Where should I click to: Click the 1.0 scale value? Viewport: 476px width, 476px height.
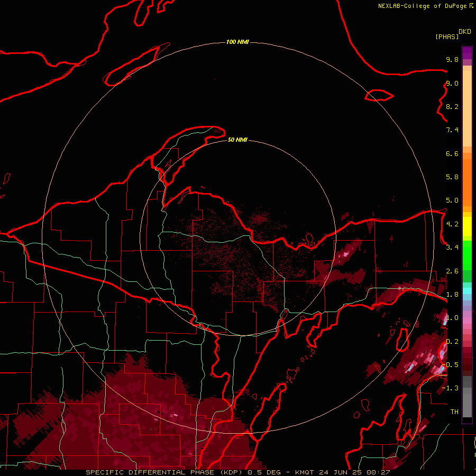452,318
